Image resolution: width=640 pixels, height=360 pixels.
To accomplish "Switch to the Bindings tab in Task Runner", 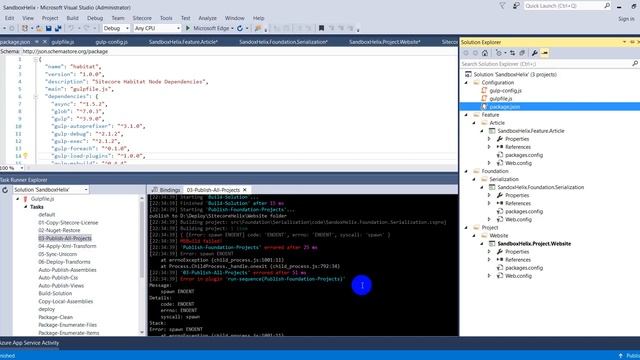I will click(166, 190).
